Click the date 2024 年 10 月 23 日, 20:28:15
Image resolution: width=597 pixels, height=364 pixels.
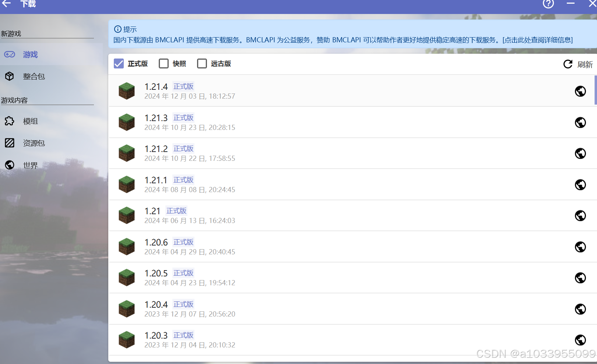tap(190, 128)
